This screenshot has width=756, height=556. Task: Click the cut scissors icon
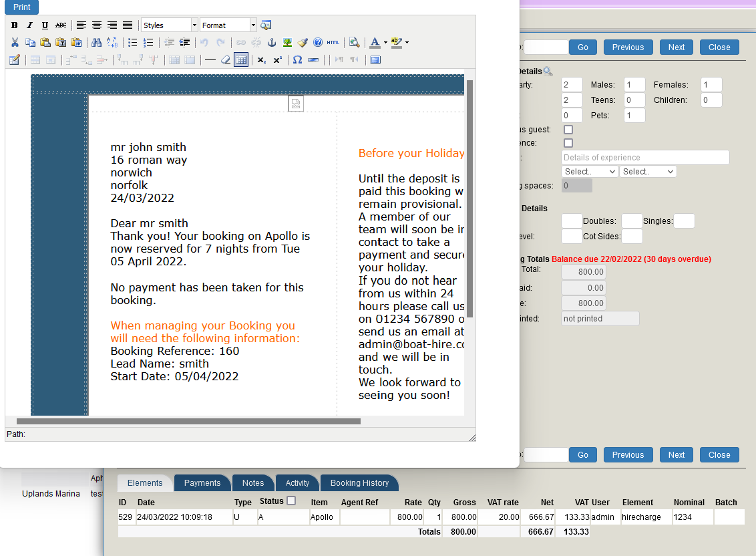[15, 43]
